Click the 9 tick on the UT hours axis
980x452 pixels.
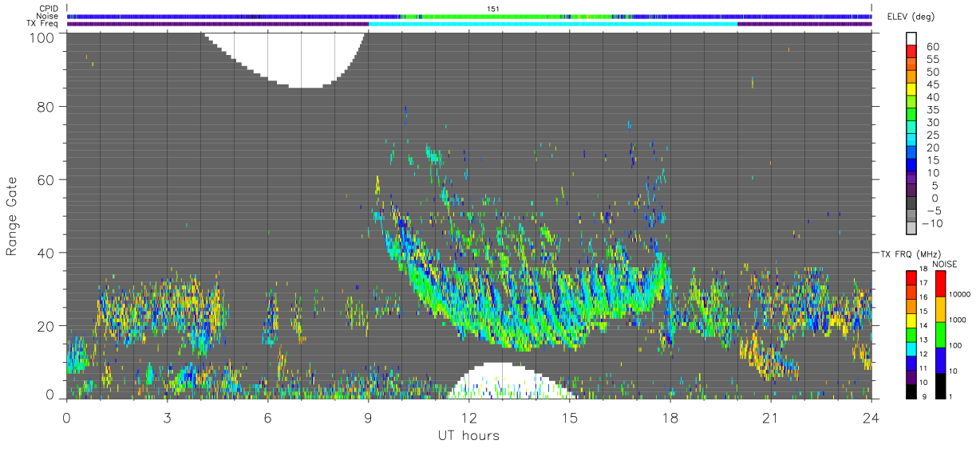click(368, 418)
